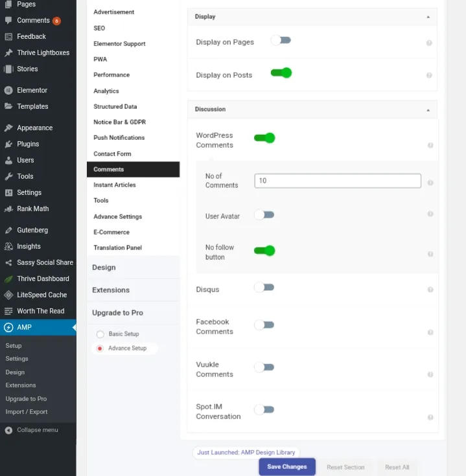
Task: Enable the Display on Pages toggle
Action: [281, 40]
